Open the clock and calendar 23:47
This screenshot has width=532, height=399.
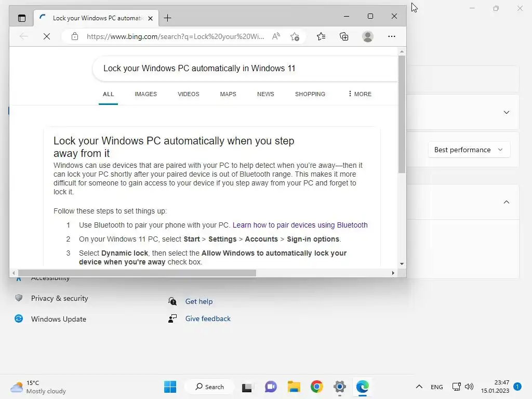pos(495,387)
